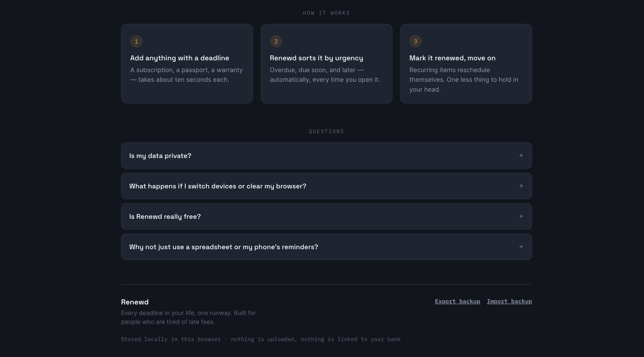
Task: Expand the 'Is my data private?' question
Action: (326, 156)
